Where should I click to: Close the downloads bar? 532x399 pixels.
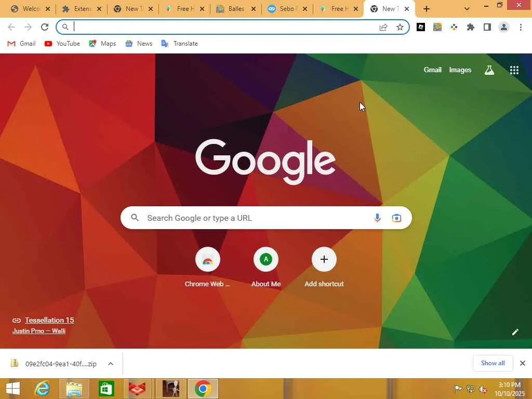[x=523, y=363]
